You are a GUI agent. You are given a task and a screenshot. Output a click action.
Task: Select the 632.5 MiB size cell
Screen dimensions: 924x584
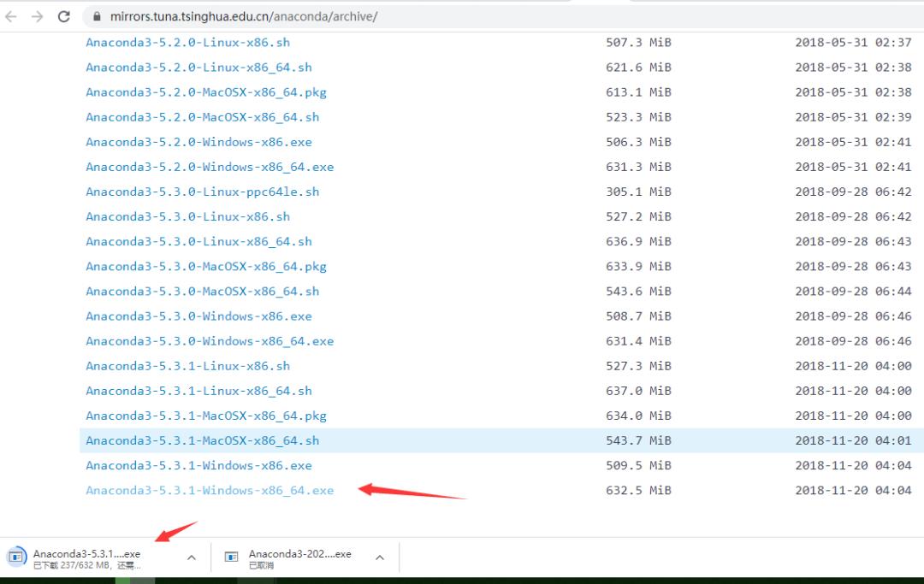639,491
